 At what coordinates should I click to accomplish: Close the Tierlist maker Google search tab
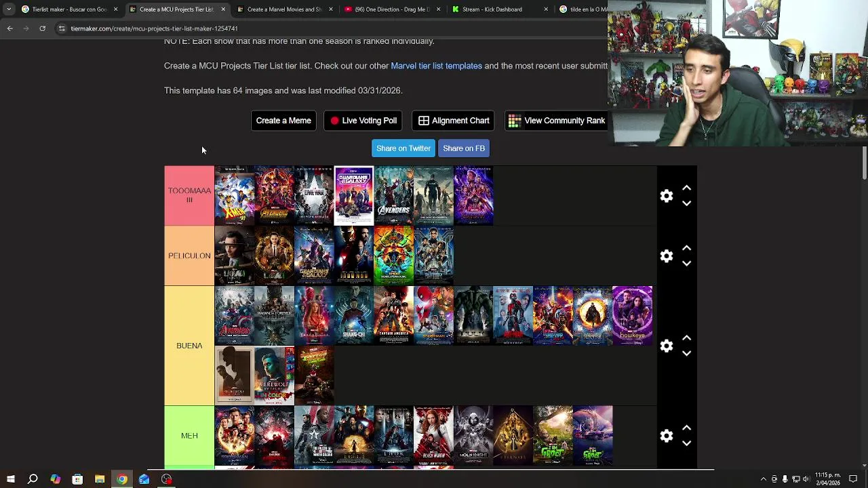115,9
